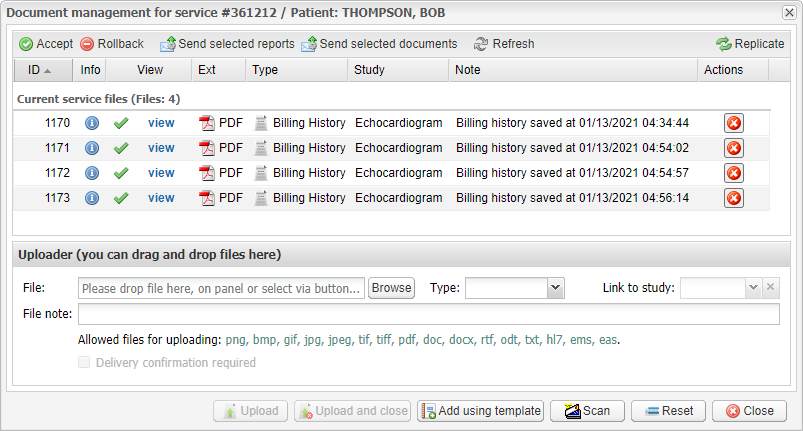Click the Browse button
Image resolution: width=803 pixels, height=431 pixels.
click(x=391, y=288)
